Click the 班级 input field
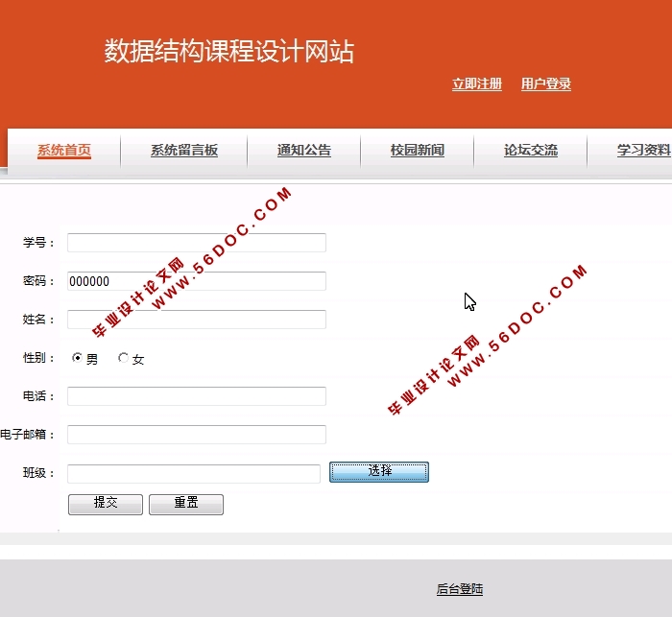Screen dimensions: 672x617 (x=194, y=474)
